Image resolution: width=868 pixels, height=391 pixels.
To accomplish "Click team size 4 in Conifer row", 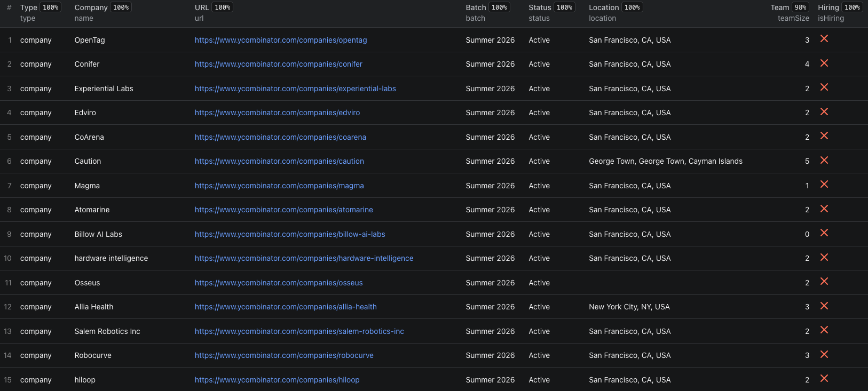I will 807,64.
